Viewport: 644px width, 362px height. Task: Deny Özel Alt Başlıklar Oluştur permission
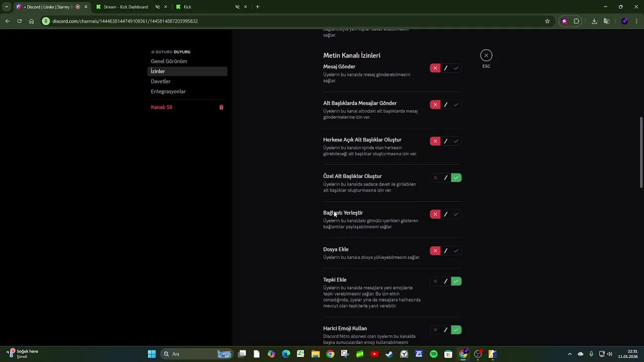tap(435, 177)
